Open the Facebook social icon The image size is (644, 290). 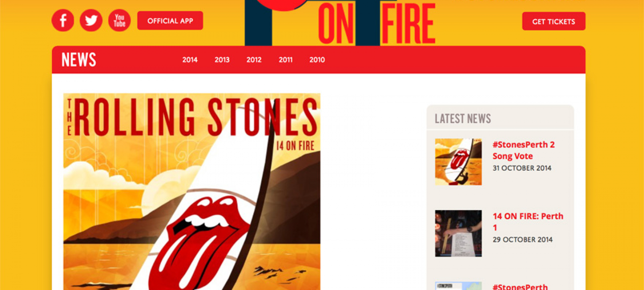[x=63, y=20]
